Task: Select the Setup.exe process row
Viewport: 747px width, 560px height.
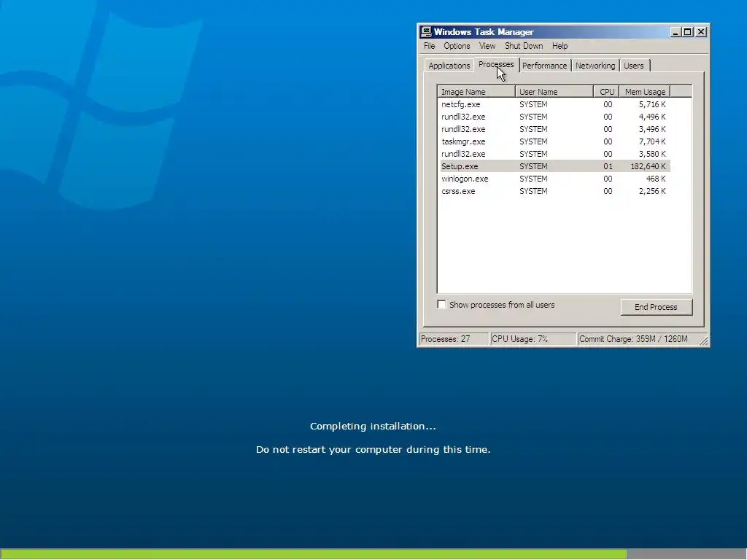Action: point(554,166)
